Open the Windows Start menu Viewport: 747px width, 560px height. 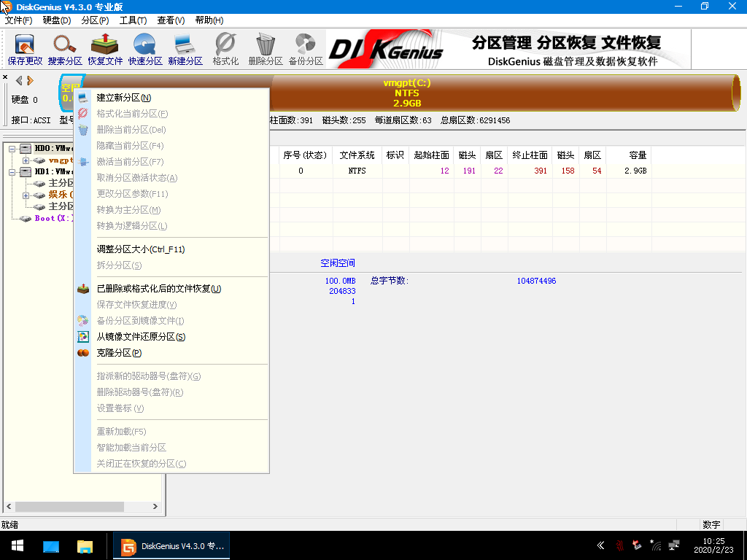coord(18,545)
